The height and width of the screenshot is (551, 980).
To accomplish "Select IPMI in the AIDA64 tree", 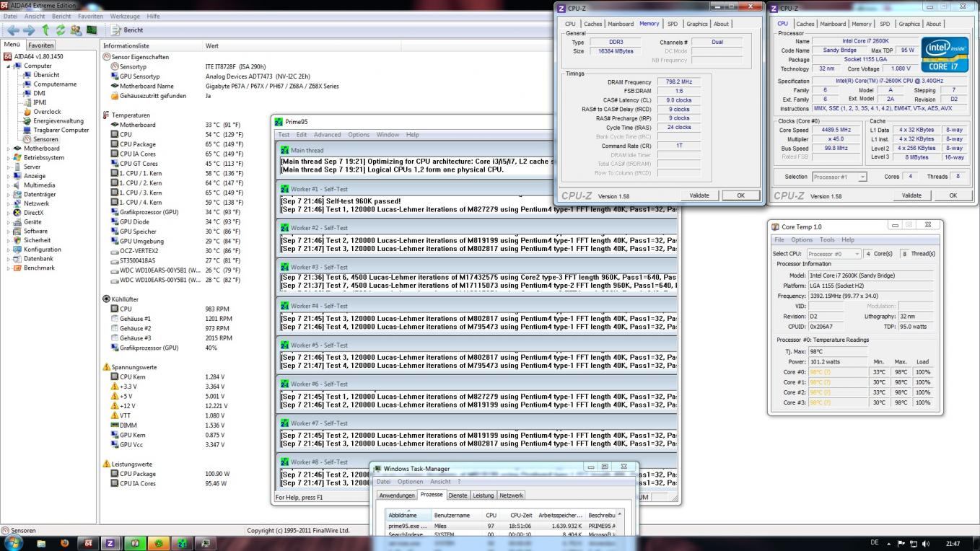I will [x=39, y=102].
